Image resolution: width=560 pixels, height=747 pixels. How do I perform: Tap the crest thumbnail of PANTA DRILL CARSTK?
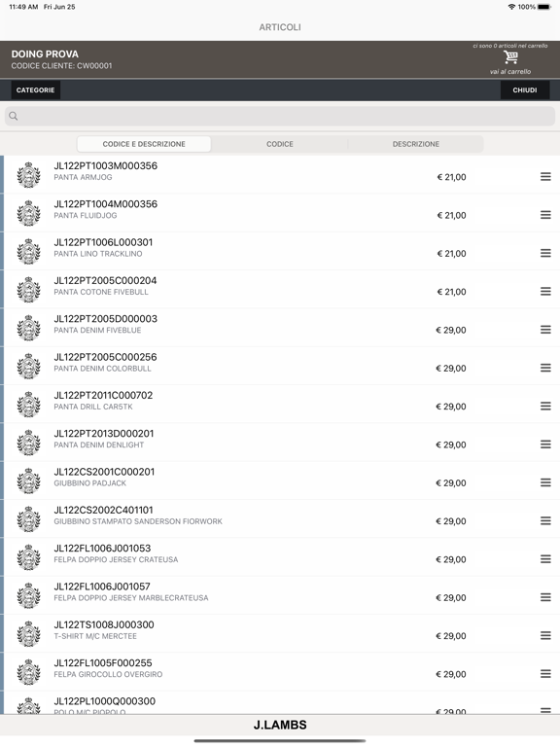tap(28, 404)
